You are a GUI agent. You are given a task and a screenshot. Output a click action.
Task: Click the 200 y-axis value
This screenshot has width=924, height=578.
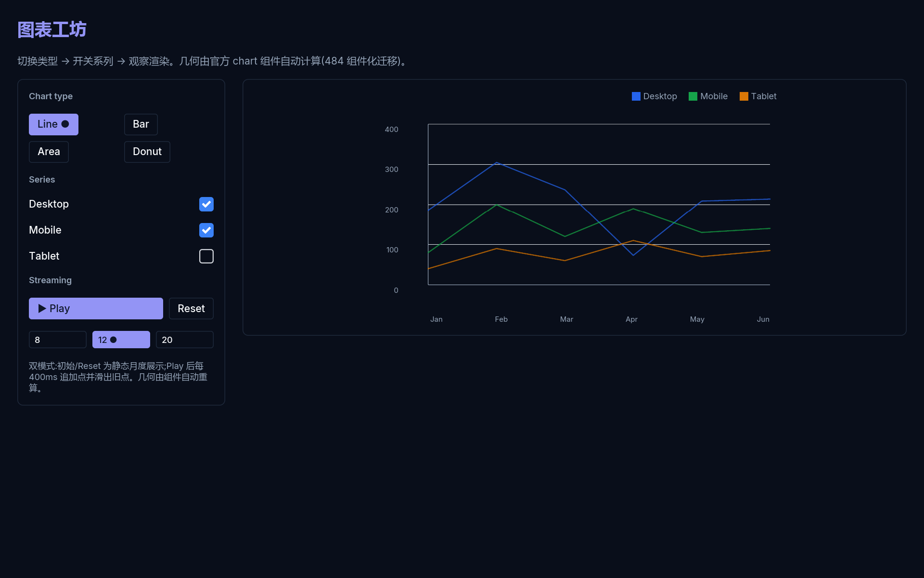click(x=392, y=210)
